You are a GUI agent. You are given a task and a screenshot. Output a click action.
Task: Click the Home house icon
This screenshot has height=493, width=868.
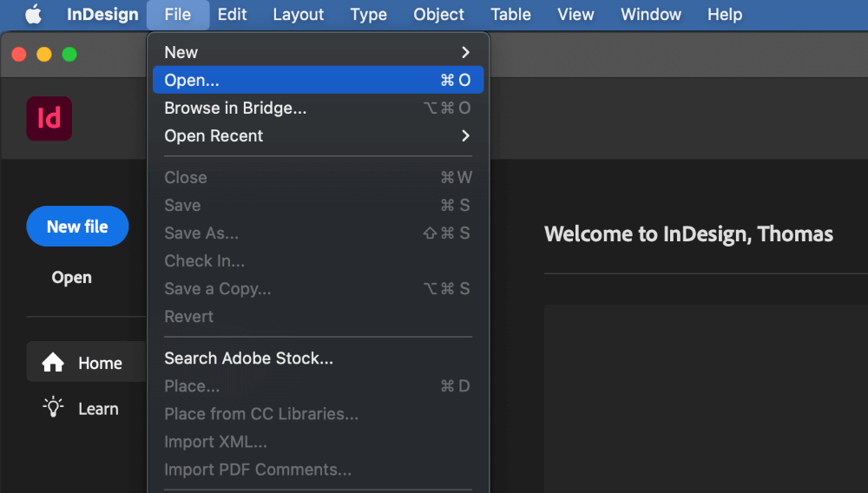point(53,363)
